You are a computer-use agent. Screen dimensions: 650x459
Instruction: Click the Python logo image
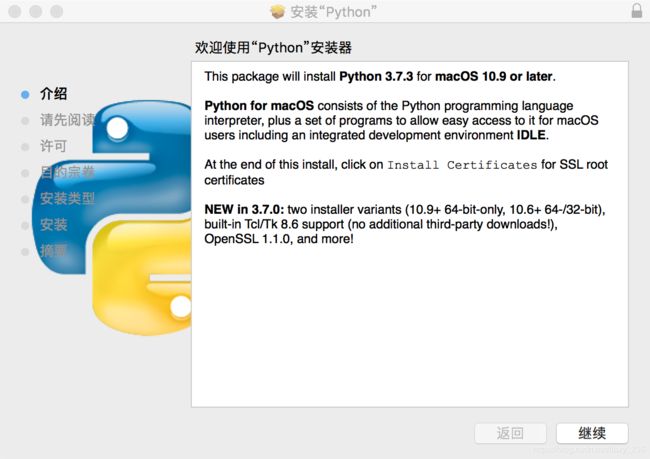(x=112, y=218)
